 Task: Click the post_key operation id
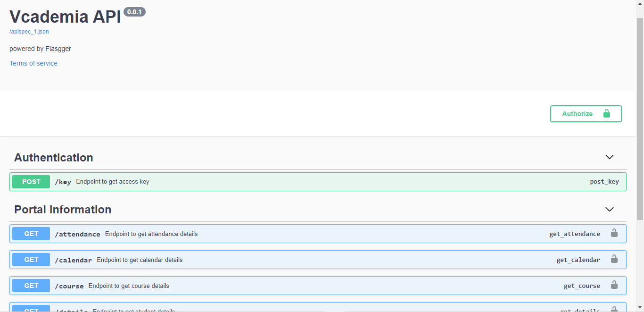point(604,182)
